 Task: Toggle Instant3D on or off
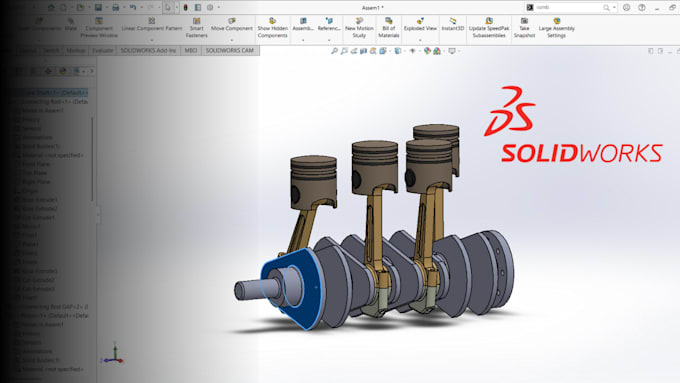point(453,25)
